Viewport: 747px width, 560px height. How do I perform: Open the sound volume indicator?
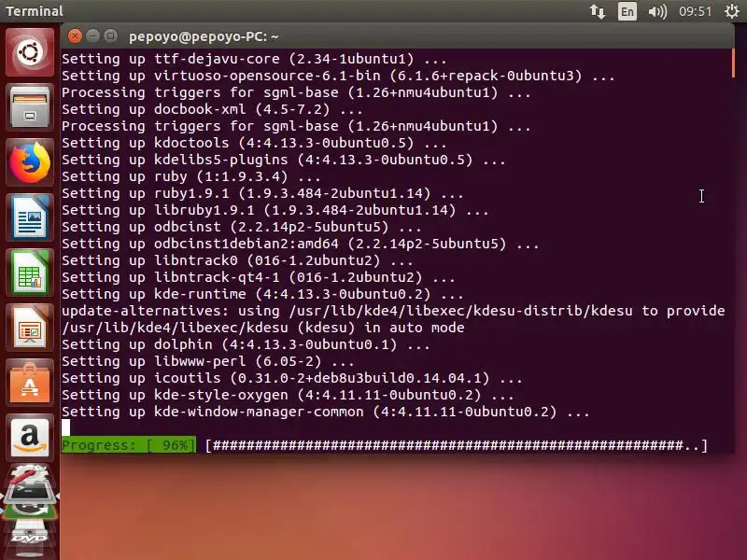point(657,11)
